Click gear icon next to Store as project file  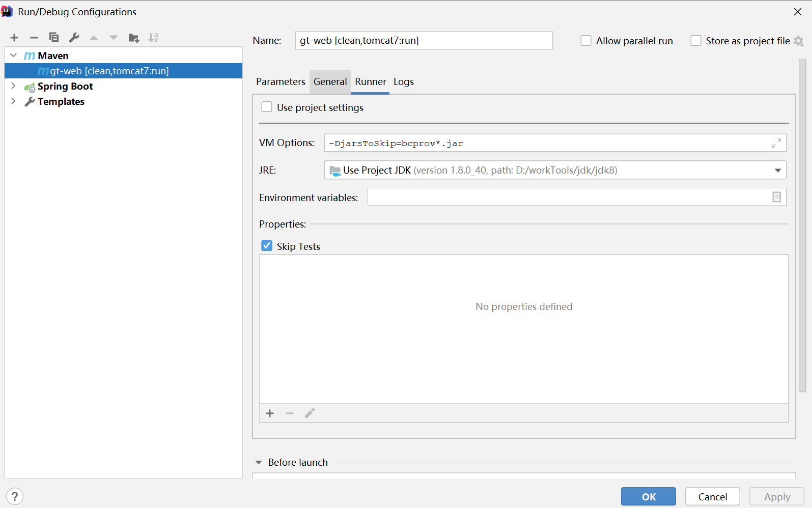pyautogui.click(x=799, y=41)
